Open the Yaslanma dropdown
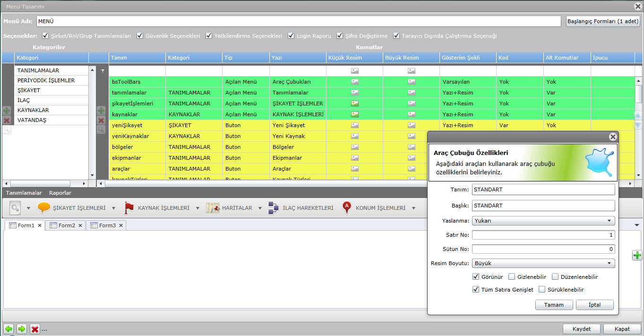Screen dimensions: 644x336 (x=543, y=221)
